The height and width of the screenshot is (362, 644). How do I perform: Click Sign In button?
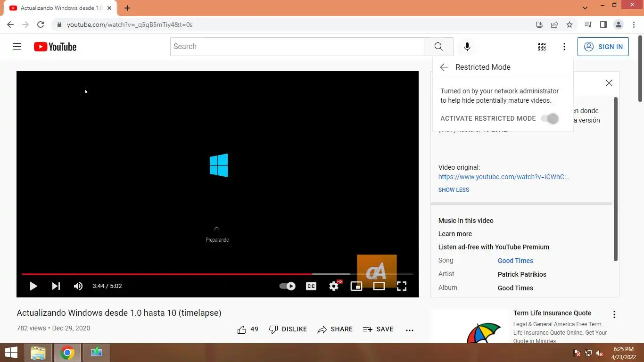click(x=603, y=47)
